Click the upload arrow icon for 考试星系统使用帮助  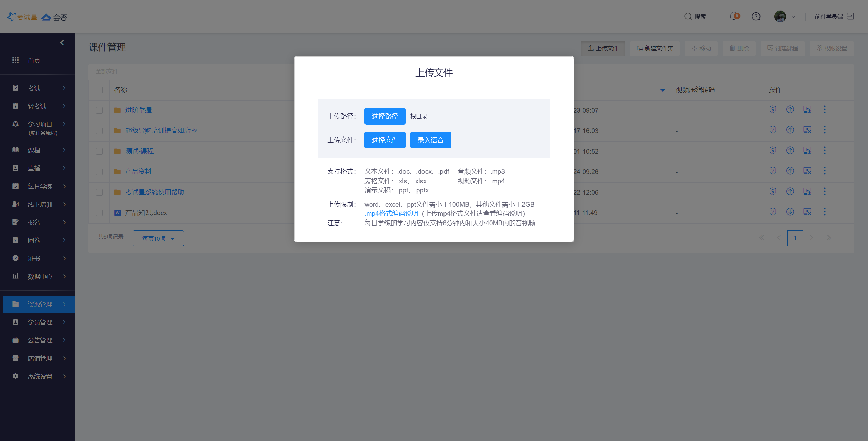790,192
